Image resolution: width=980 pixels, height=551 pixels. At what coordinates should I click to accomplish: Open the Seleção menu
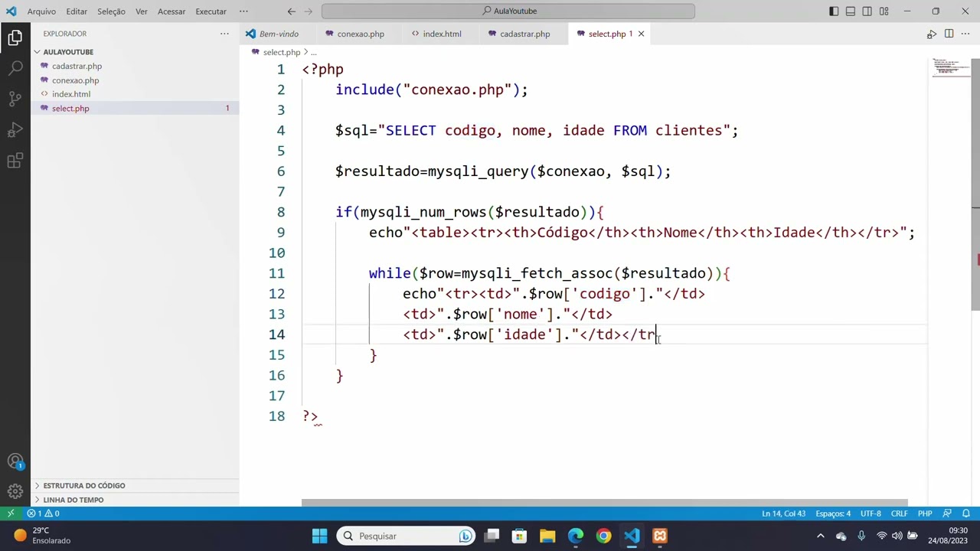pos(111,11)
